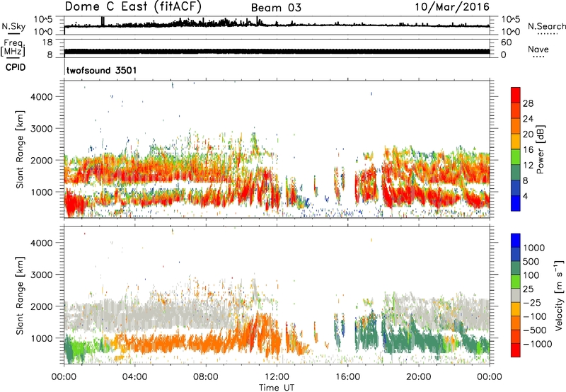This screenshot has height=392, width=566.
Task: Click the '-500' label on the velocity colorbar
Action: pyautogui.click(x=535, y=330)
